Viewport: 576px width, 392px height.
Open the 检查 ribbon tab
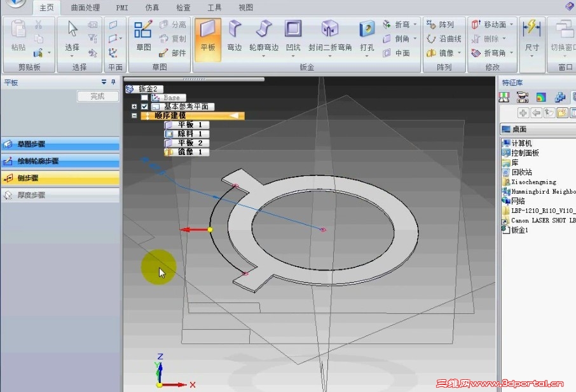point(183,8)
